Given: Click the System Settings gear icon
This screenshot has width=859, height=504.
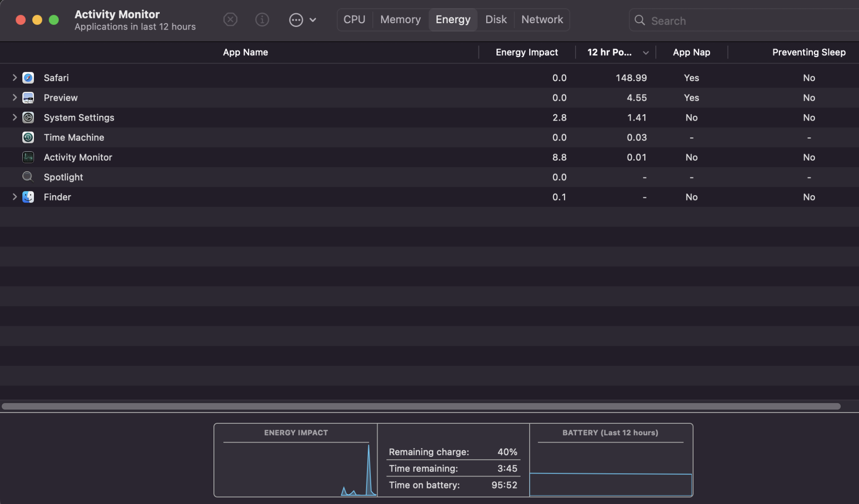Looking at the screenshot, I should click(28, 118).
